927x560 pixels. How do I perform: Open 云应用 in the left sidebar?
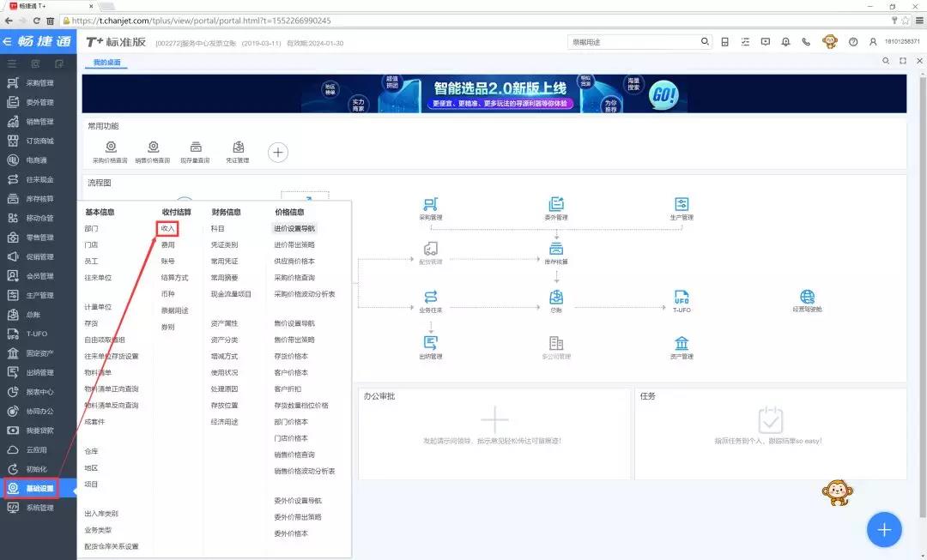[35, 449]
